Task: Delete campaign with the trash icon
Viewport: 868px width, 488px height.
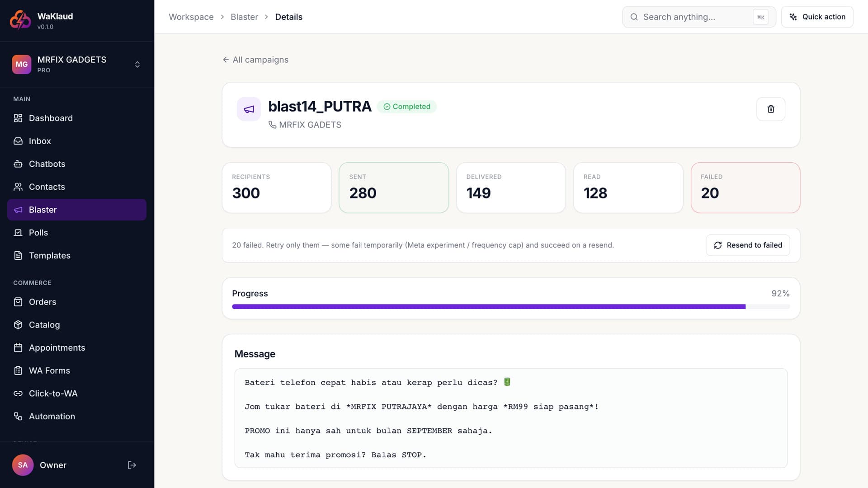Action: point(771,109)
